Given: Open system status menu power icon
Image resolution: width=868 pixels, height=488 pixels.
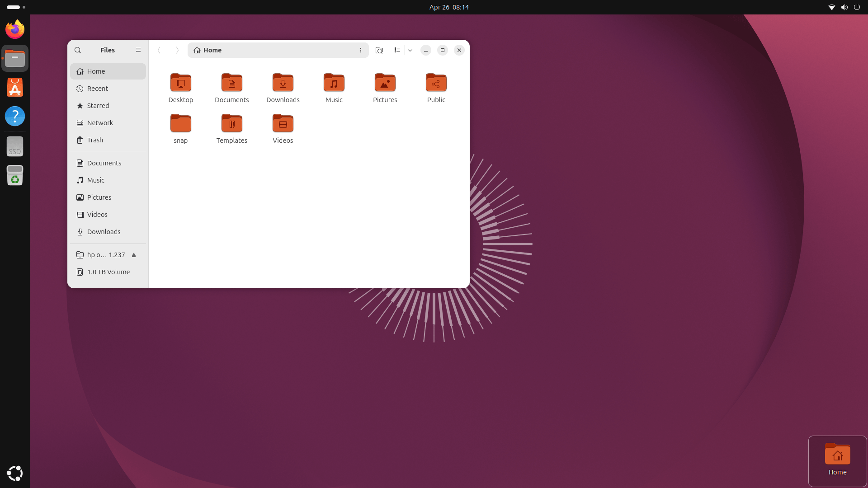Looking at the screenshot, I should [857, 7].
